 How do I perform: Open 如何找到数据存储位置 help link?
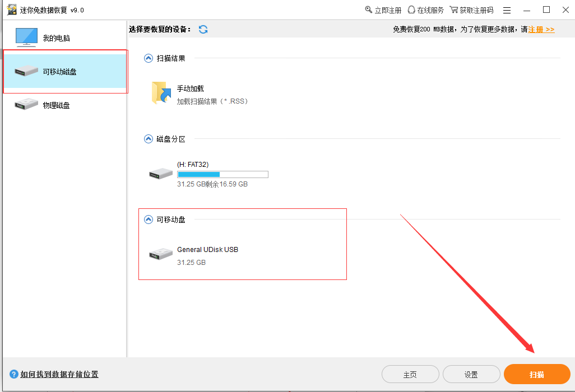[59, 374]
